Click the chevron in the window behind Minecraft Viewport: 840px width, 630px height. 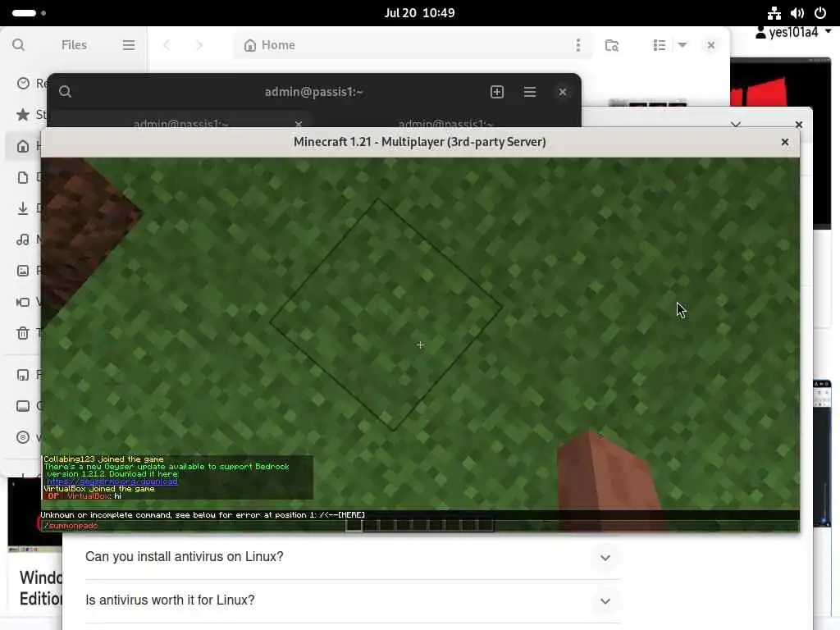click(x=736, y=125)
